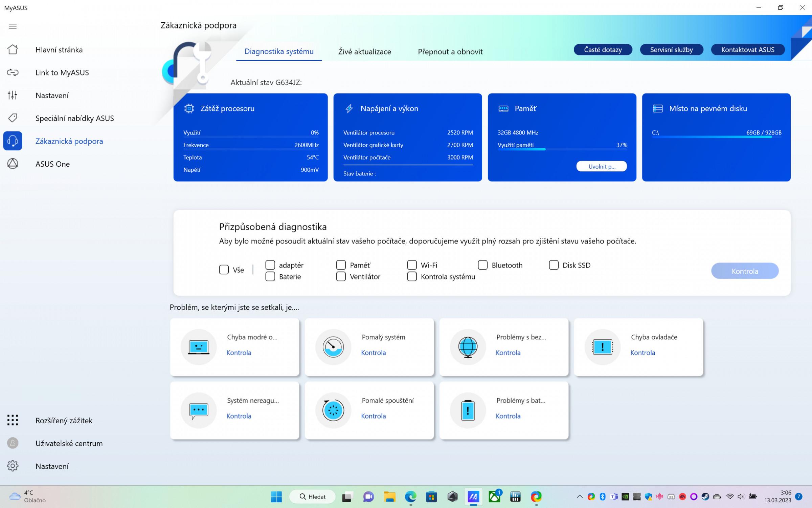Click Kontrola link under Chyba ovladače

pos(642,353)
